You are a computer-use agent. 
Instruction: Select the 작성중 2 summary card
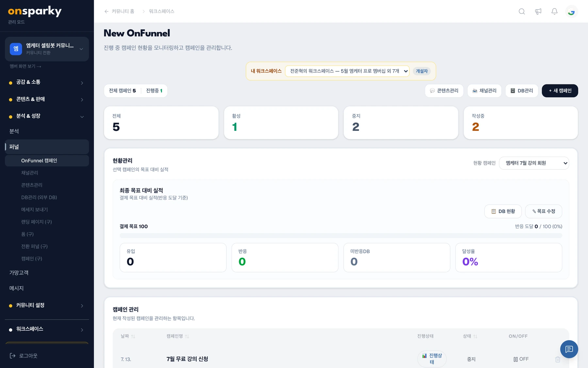pyautogui.click(x=521, y=123)
